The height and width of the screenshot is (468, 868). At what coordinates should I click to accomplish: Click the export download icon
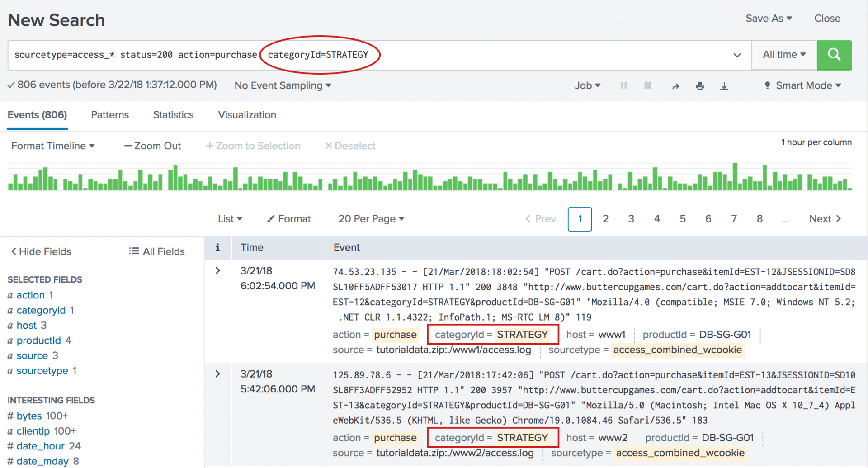click(724, 86)
